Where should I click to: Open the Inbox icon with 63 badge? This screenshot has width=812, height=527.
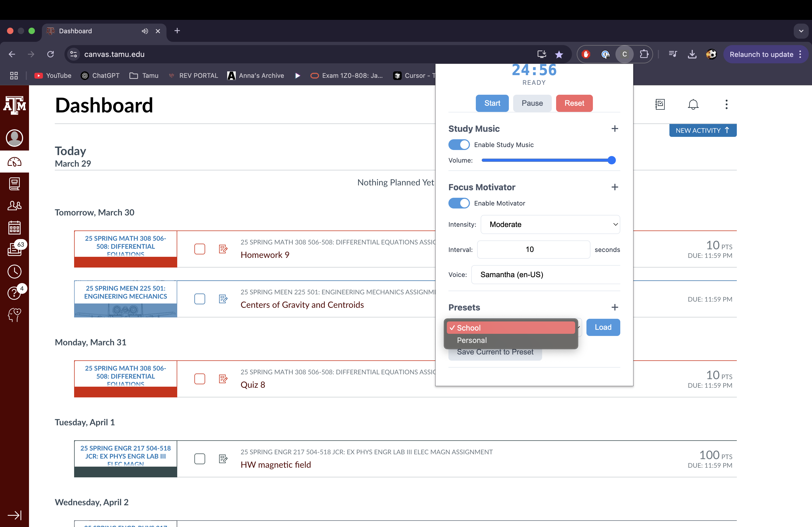coord(14,249)
